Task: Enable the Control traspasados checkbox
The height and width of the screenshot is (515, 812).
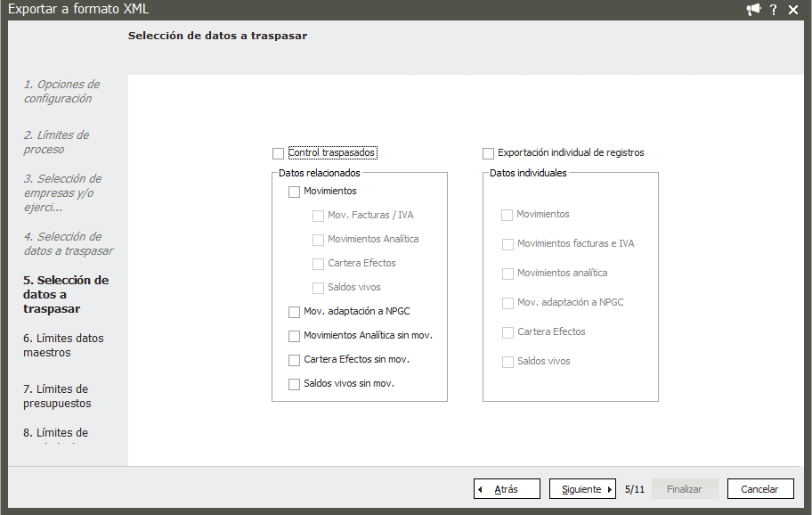Action: (x=279, y=153)
